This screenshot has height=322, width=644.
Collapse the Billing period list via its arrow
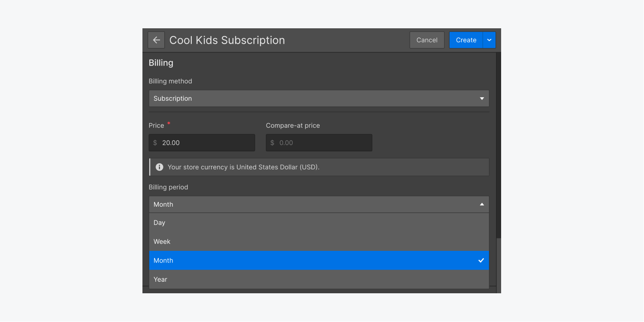click(x=482, y=205)
